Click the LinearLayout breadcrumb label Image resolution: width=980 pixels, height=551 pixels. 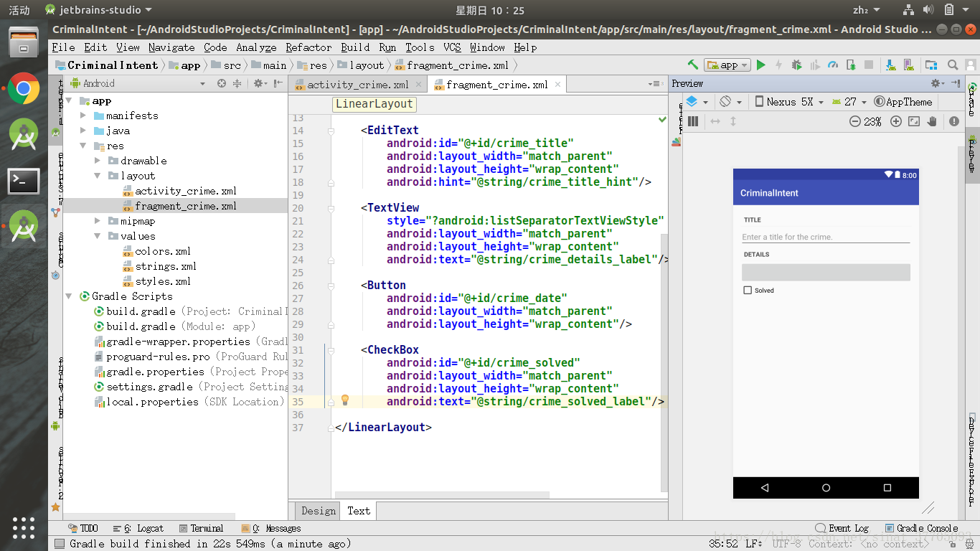(374, 104)
